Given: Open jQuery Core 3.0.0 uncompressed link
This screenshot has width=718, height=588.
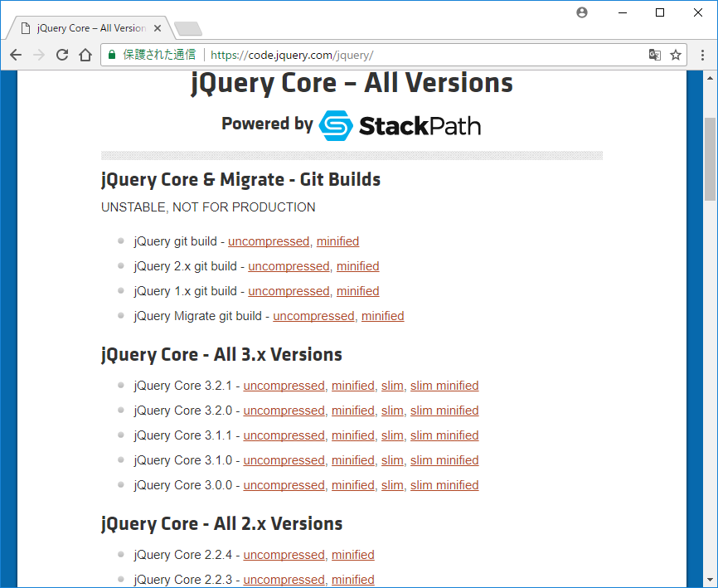Looking at the screenshot, I should (284, 485).
